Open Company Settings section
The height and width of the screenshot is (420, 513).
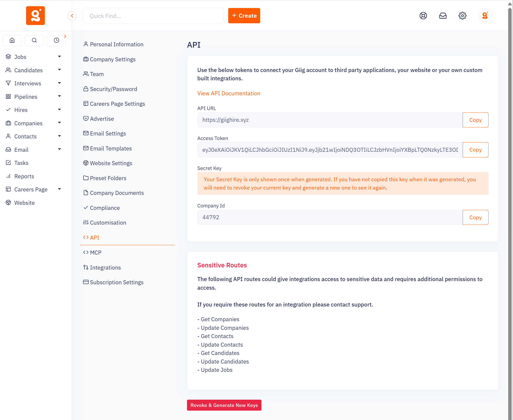[110, 59]
